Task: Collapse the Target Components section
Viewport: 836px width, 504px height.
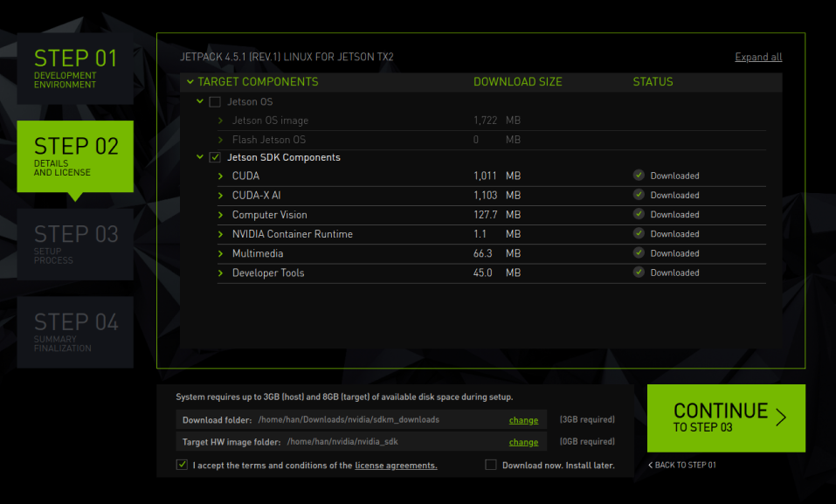Action: (x=190, y=81)
